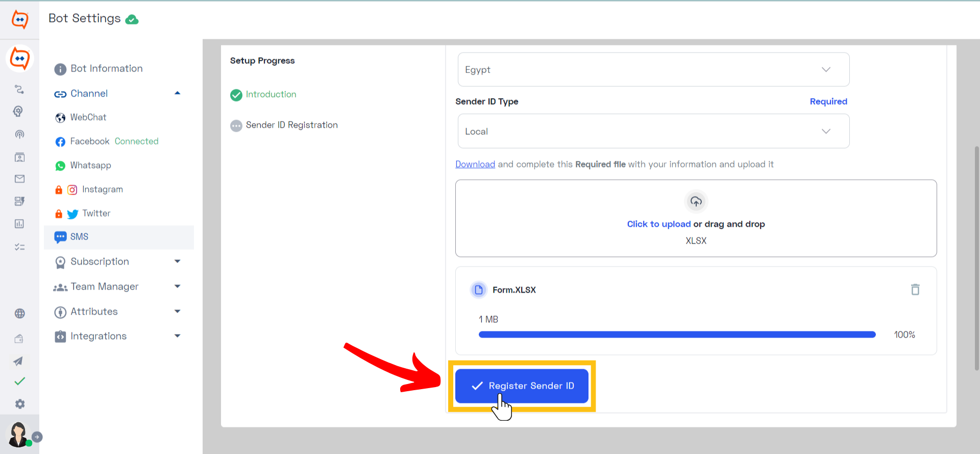Open the checklist icon in sidebar
This screenshot has width=980, height=454.
(19, 247)
